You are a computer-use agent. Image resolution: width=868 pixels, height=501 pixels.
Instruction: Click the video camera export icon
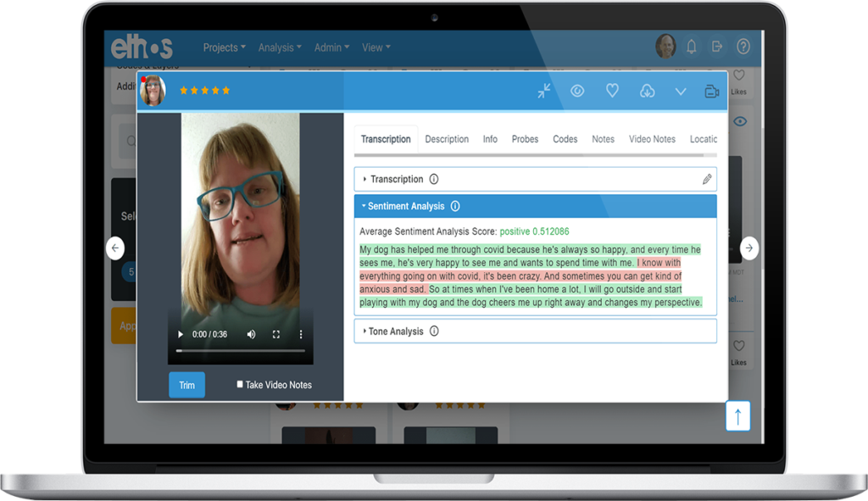coord(712,92)
